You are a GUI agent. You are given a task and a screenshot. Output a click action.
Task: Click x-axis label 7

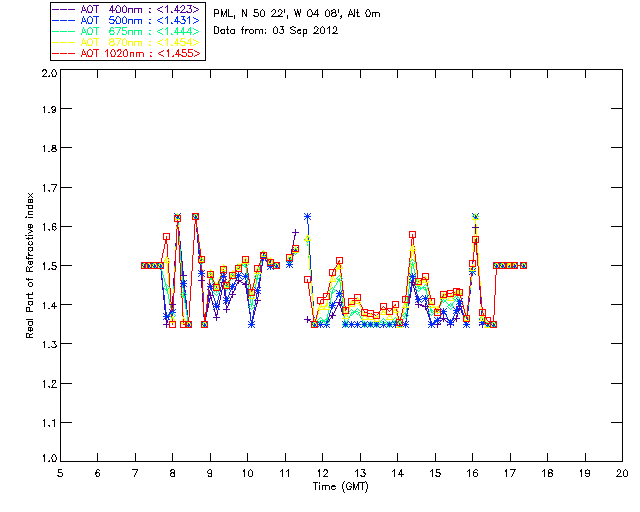(135, 473)
